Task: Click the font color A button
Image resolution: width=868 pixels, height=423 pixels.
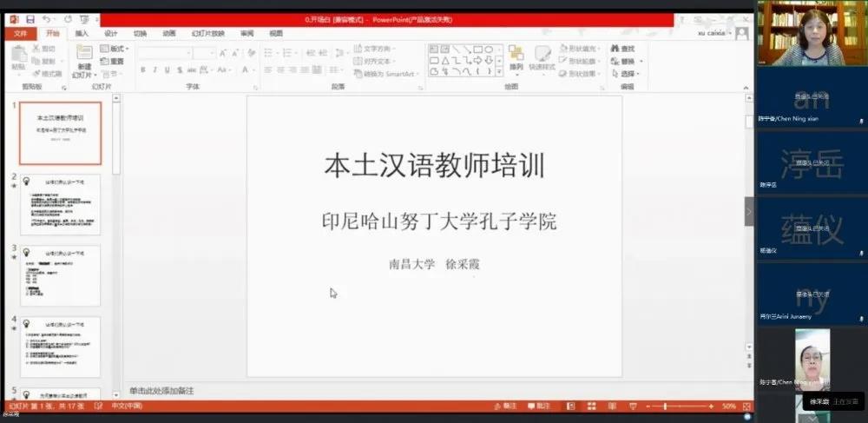Action: coord(247,69)
